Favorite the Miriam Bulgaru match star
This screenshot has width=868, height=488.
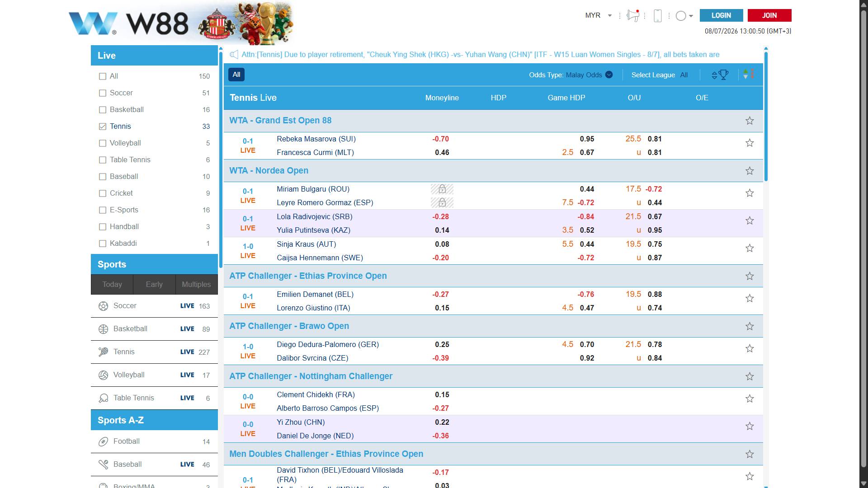pos(750,193)
